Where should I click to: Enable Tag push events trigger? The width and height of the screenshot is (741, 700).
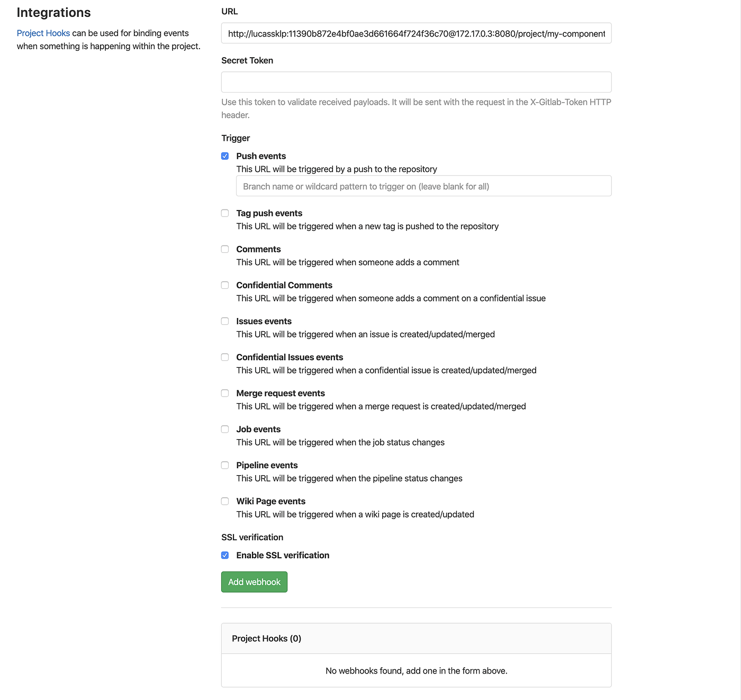point(225,213)
